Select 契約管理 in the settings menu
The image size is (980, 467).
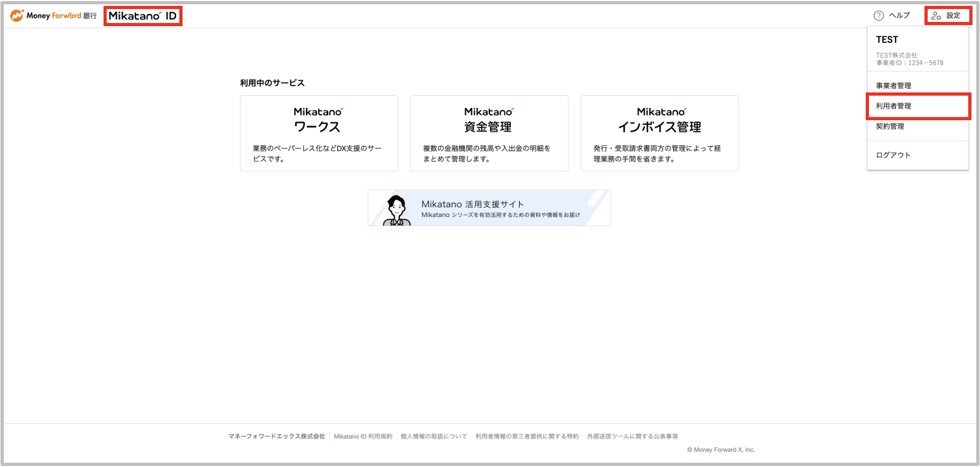tap(890, 126)
